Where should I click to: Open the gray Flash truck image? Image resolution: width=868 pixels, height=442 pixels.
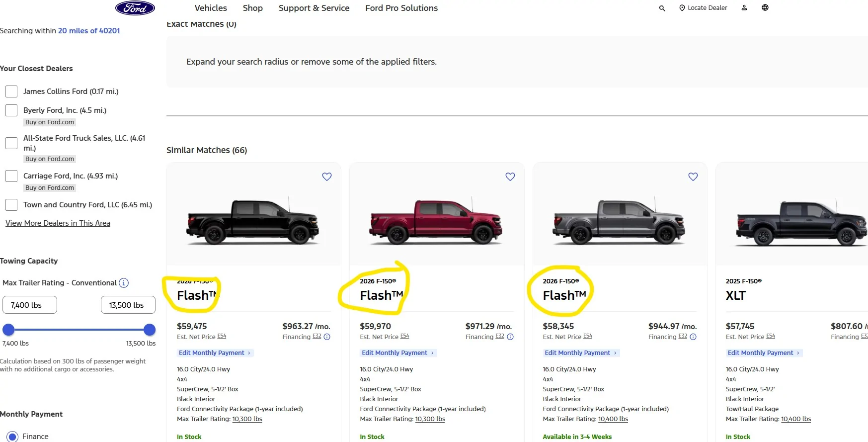(619, 221)
